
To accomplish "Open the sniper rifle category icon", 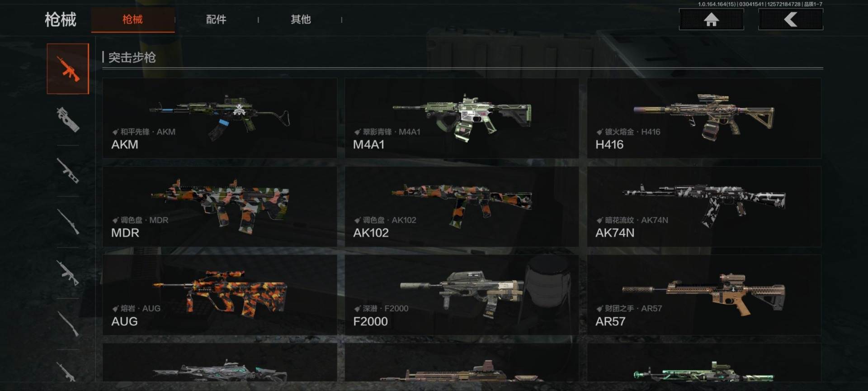I will pos(68,222).
